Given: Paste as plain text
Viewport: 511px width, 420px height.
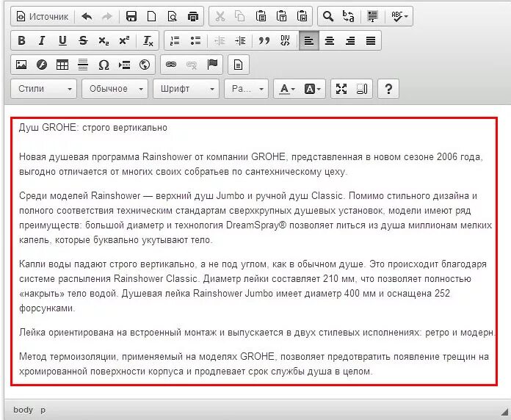Looking at the screenshot, I should click(281, 16).
